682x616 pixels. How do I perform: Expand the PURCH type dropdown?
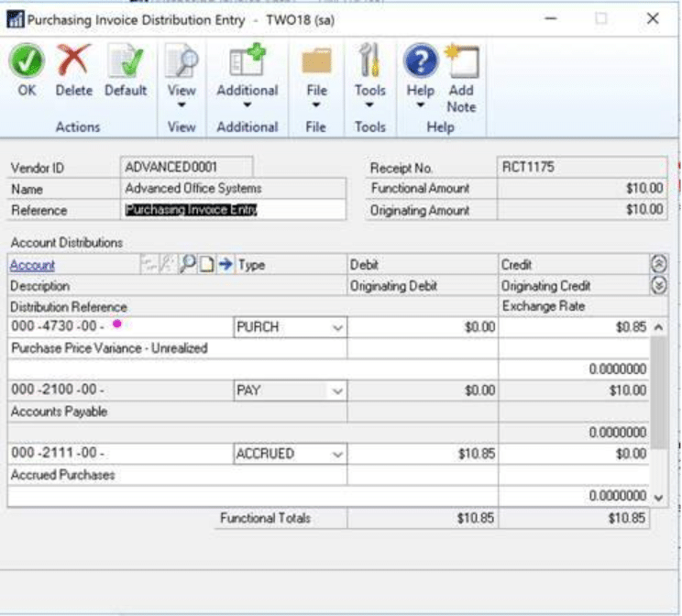tap(337, 327)
